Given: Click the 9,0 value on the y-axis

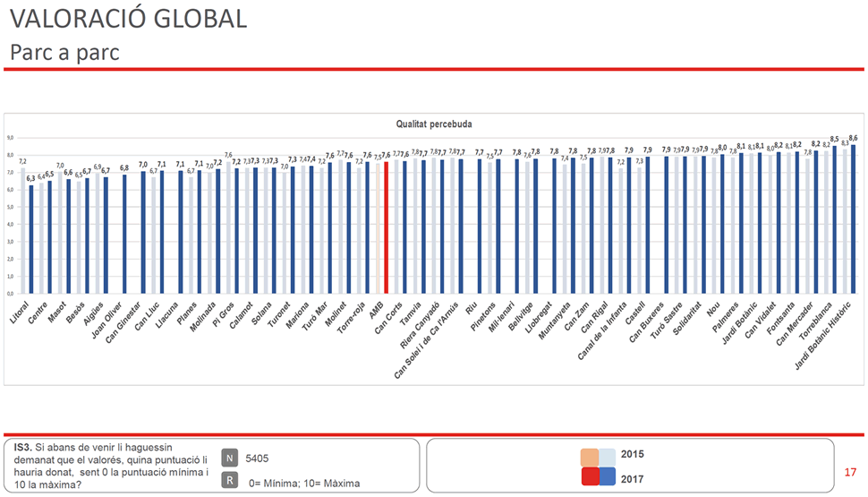Looking at the screenshot, I should [x=9, y=138].
